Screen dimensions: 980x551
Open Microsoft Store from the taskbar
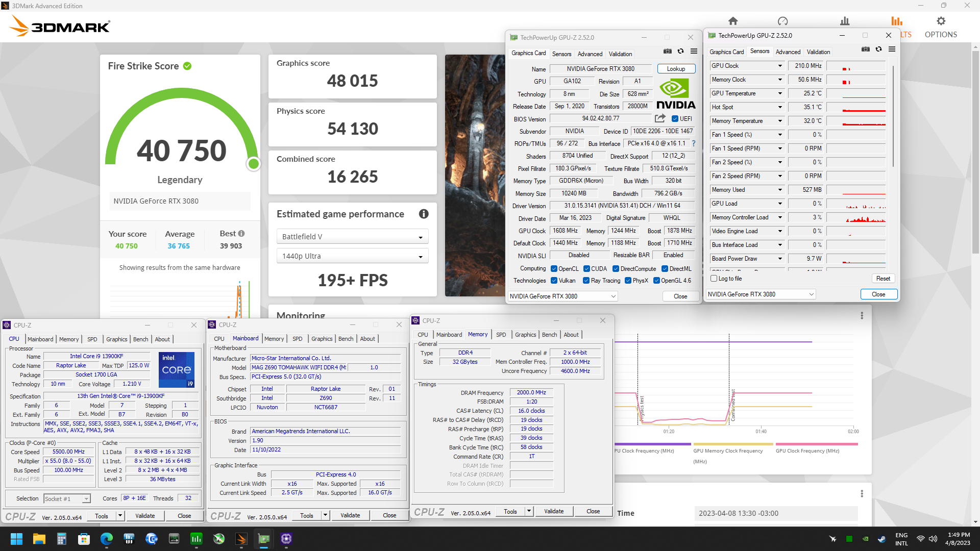[x=84, y=539]
